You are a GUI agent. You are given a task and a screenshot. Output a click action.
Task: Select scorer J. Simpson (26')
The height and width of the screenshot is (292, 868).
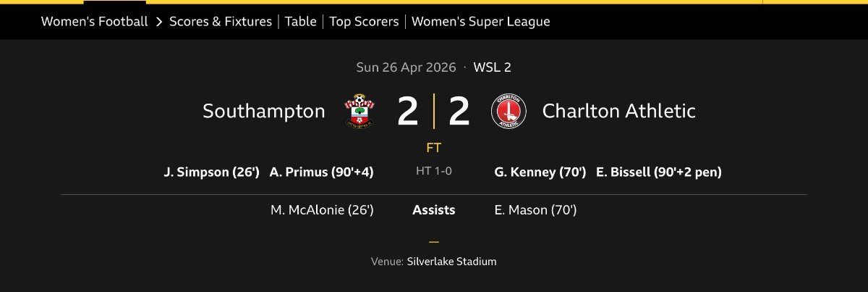pos(211,172)
